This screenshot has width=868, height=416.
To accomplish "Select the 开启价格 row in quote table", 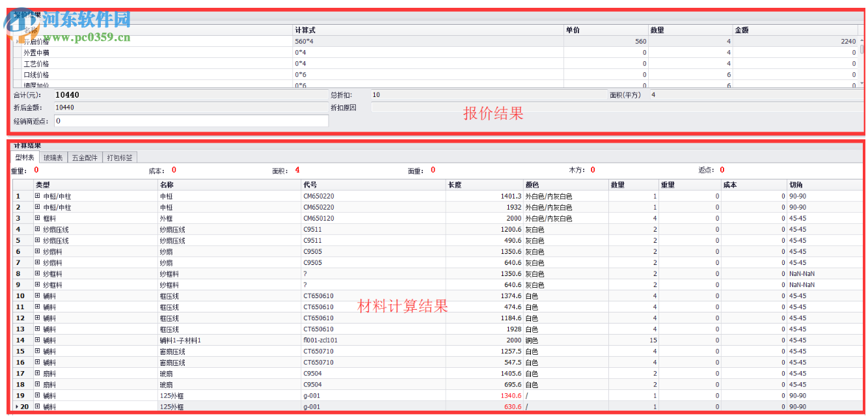I will [130, 40].
